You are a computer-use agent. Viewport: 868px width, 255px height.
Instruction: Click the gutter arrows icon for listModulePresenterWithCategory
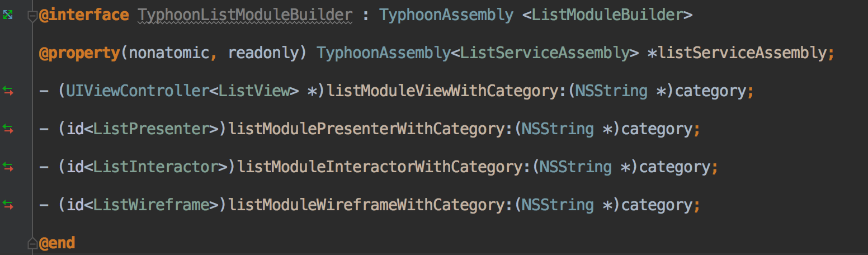point(7,129)
